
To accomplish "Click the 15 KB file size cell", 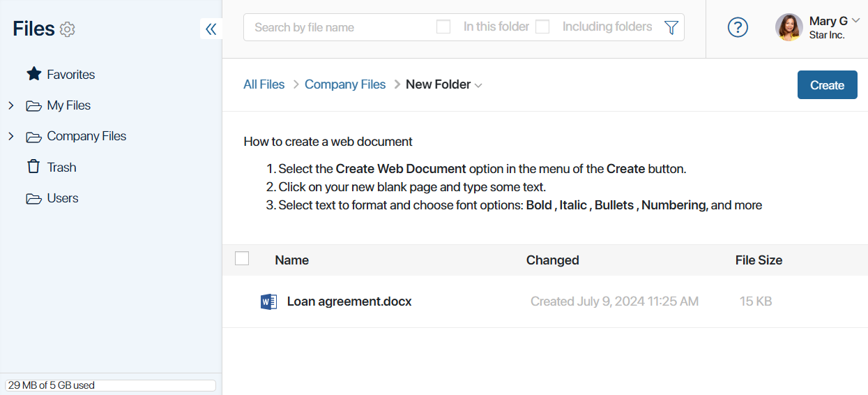I will click(x=756, y=301).
